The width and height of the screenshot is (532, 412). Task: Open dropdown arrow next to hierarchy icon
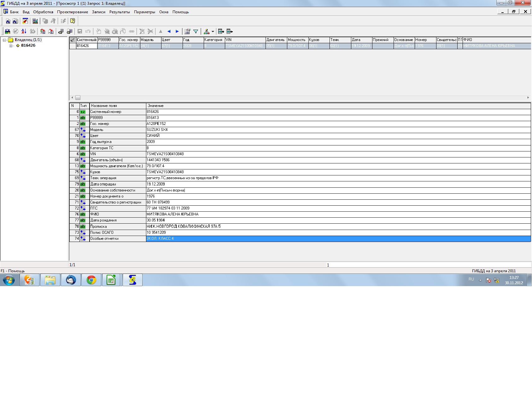(x=213, y=32)
